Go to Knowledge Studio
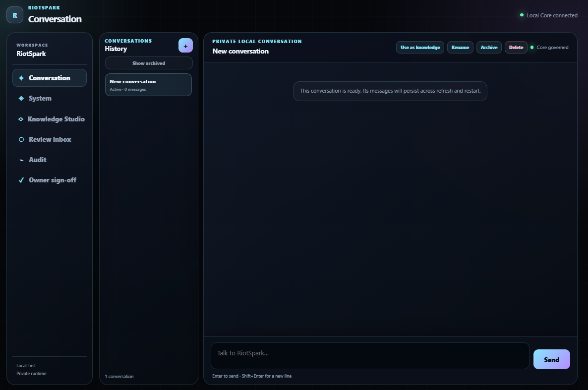588x390 pixels. [50, 119]
